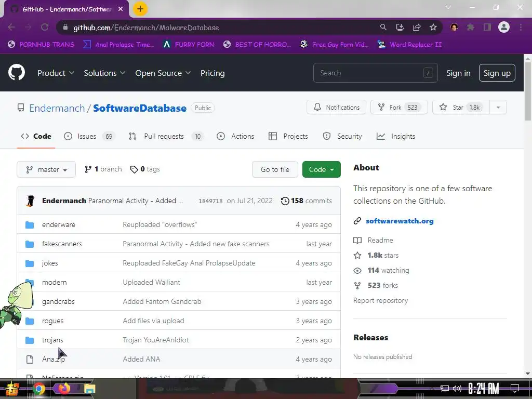Click the jokes folder icon
Screen dimensions: 532x399
point(30,263)
